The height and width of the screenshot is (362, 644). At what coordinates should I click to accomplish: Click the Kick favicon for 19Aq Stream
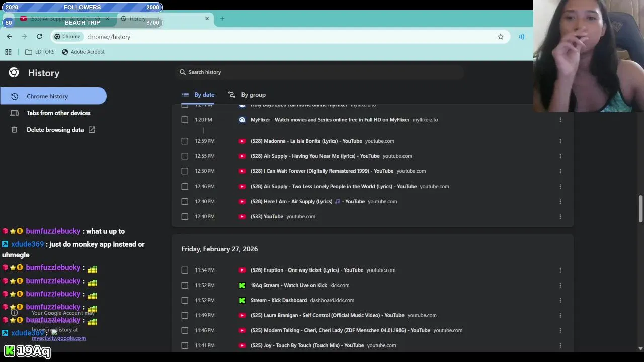click(242, 286)
